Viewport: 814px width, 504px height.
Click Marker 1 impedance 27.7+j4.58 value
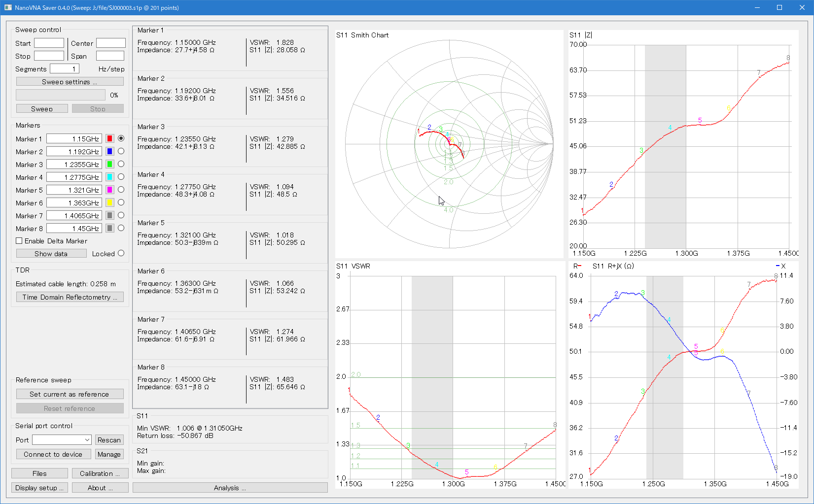(195, 50)
